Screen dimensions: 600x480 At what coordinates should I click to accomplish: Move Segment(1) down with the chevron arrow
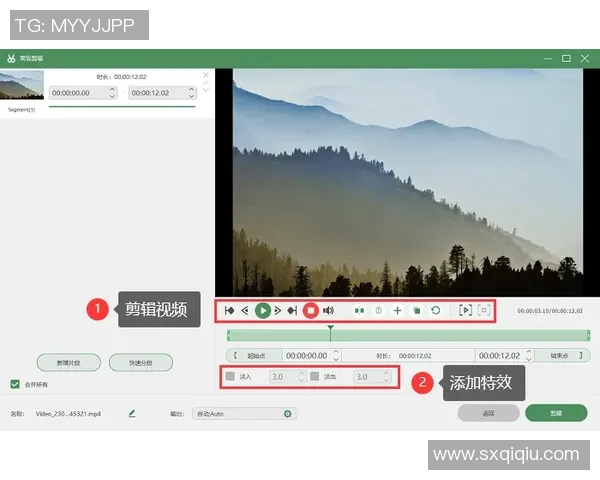(206, 90)
